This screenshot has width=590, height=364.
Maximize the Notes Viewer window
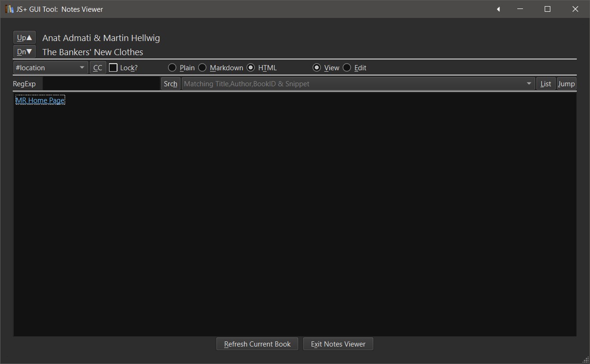(x=548, y=9)
